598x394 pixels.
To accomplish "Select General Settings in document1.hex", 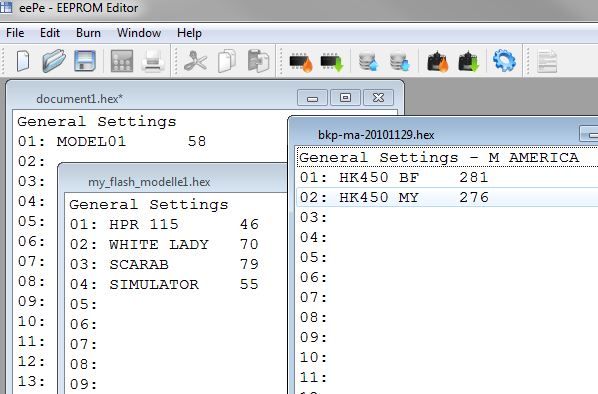I will click(97, 122).
